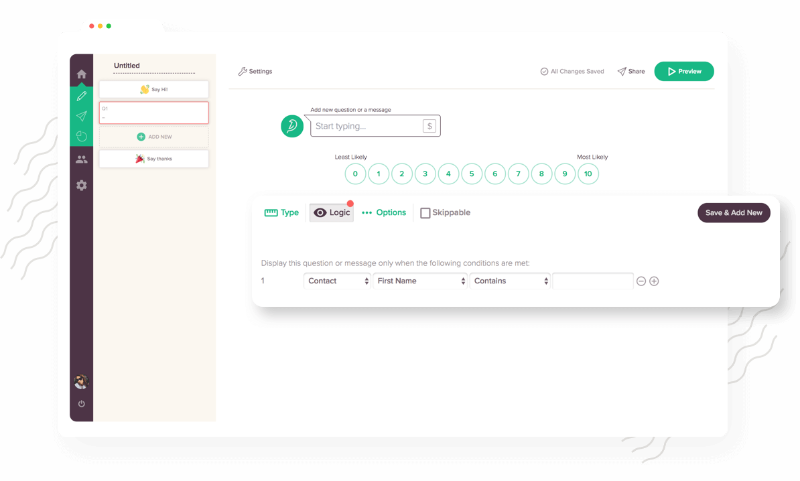This screenshot has width=800, height=481.
Task: Insert variable using the dollar sign icon
Action: [x=429, y=126]
